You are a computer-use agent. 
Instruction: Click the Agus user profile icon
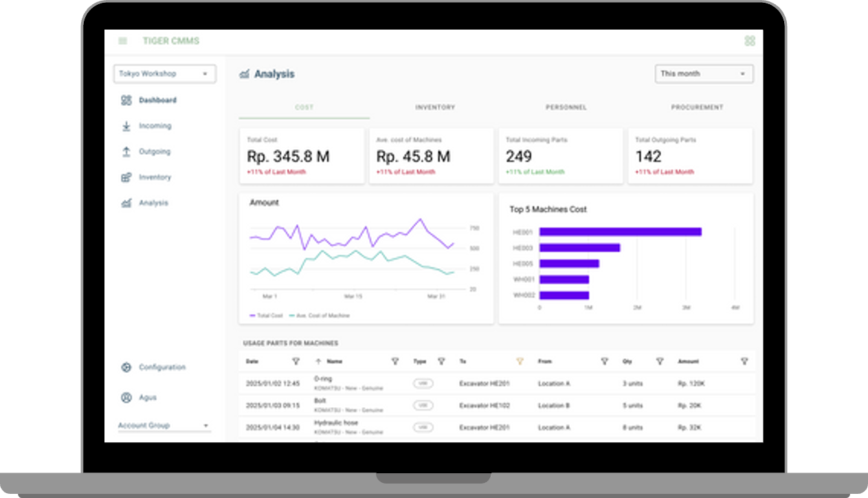[x=126, y=398]
